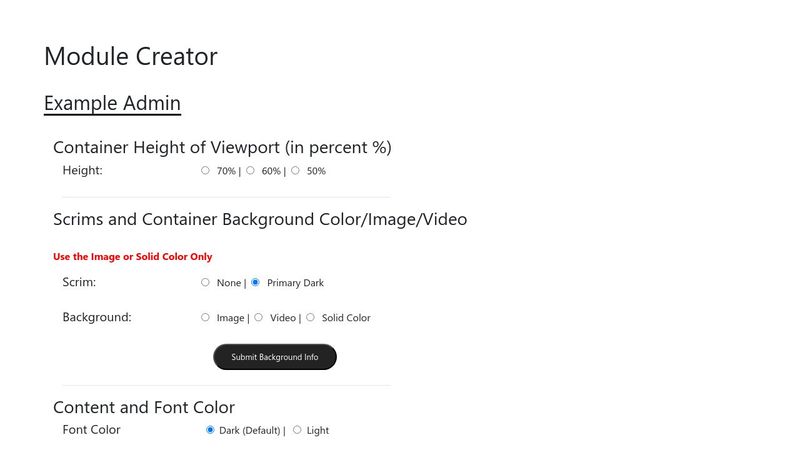Click the Module Creator page title
This screenshot has width=800, height=450.
coord(131,57)
